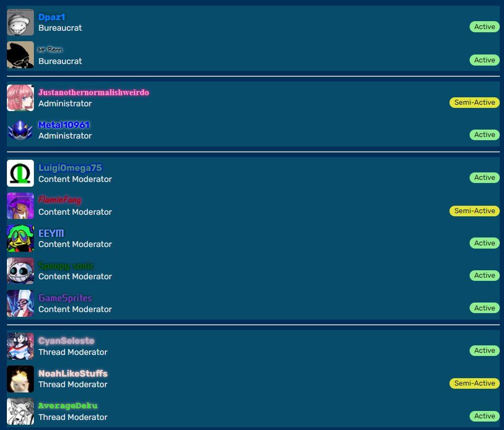Open the FlaminFang username link

(x=60, y=200)
